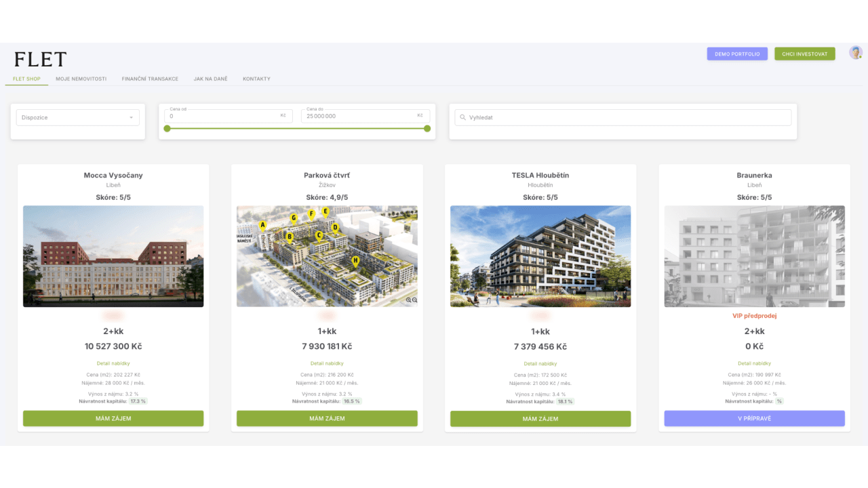868x488 pixels.
Task: Click Mám zájem for TESLA Hloubětín
Action: [x=540, y=419]
